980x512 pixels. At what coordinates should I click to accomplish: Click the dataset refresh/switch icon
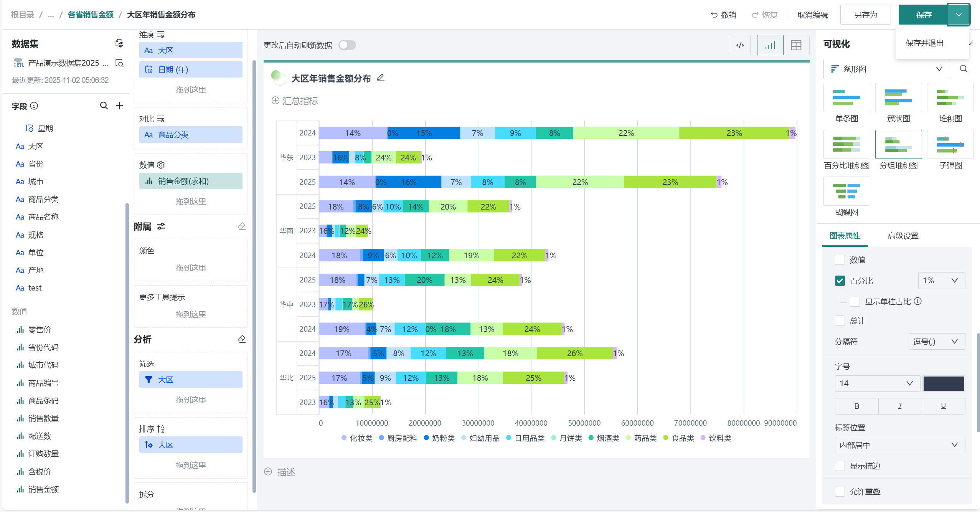pos(119,43)
